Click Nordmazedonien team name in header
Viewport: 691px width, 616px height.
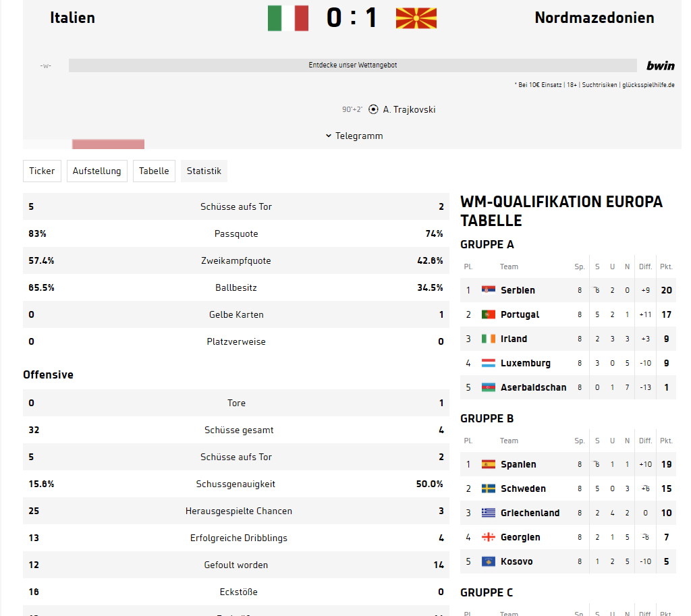click(594, 18)
